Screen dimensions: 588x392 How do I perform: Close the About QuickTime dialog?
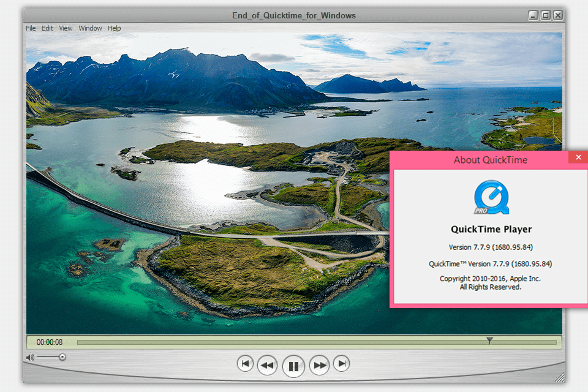click(x=578, y=157)
